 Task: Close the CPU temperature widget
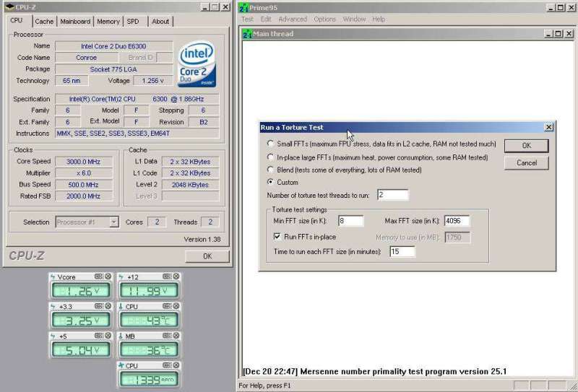coord(176,306)
